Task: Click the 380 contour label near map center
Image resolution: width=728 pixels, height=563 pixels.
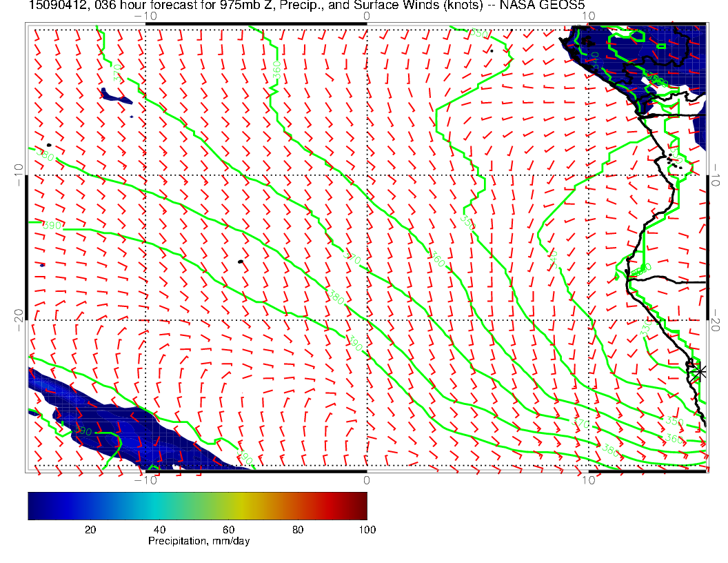Action: 336,299
